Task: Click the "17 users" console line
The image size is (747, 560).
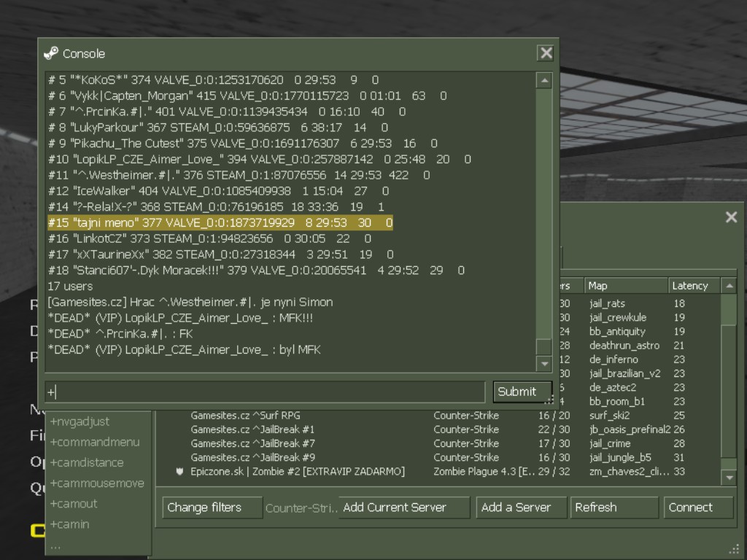Action: tap(70, 286)
